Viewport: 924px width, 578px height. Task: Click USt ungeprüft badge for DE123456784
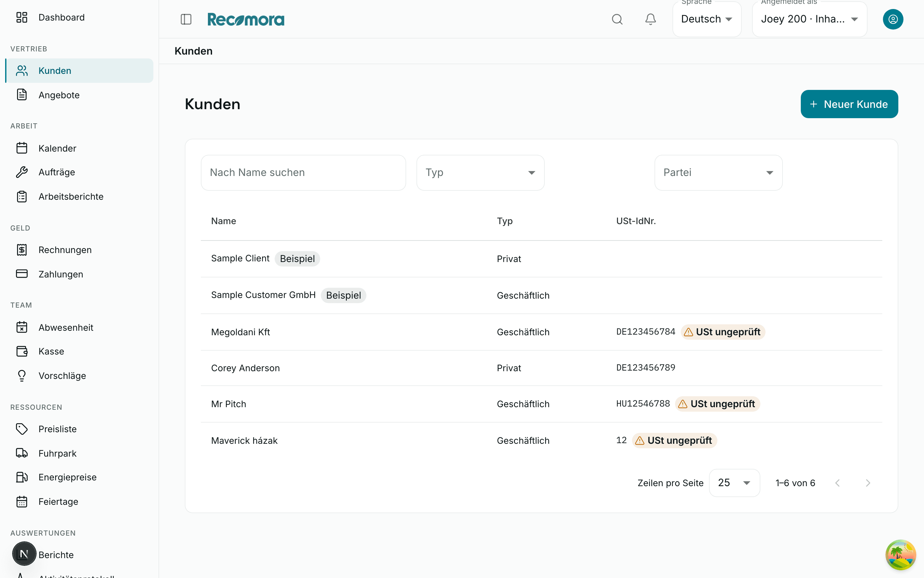(x=723, y=332)
